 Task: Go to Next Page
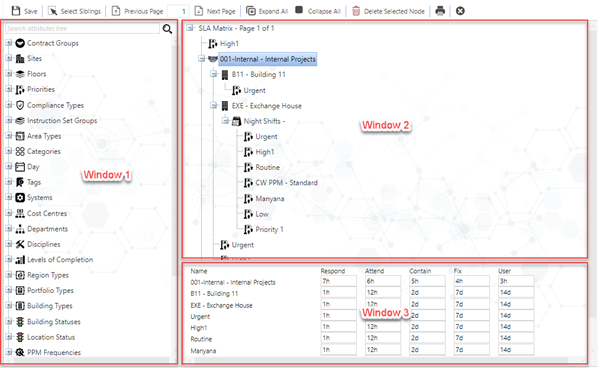(215, 11)
